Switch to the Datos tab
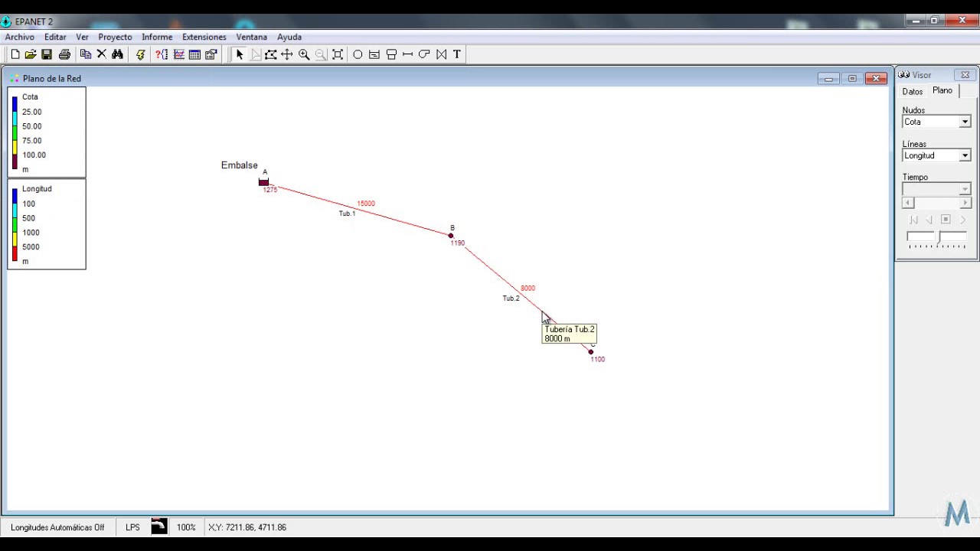 [912, 92]
